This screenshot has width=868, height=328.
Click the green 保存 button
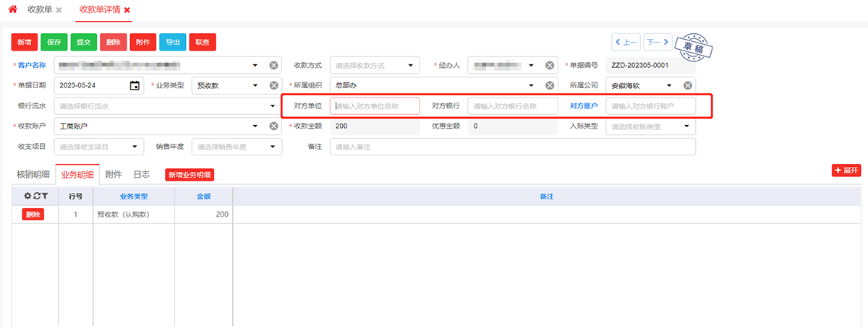54,42
